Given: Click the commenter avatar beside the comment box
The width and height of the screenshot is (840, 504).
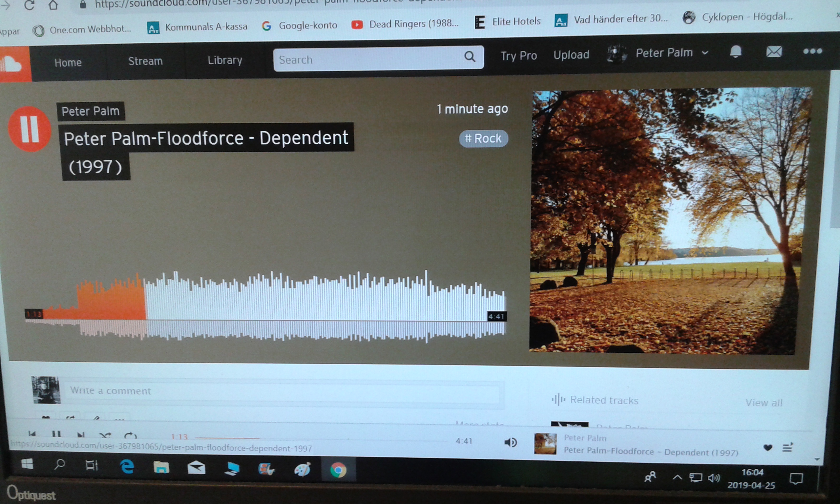Looking at the screenshot, I should coord(46,390).
